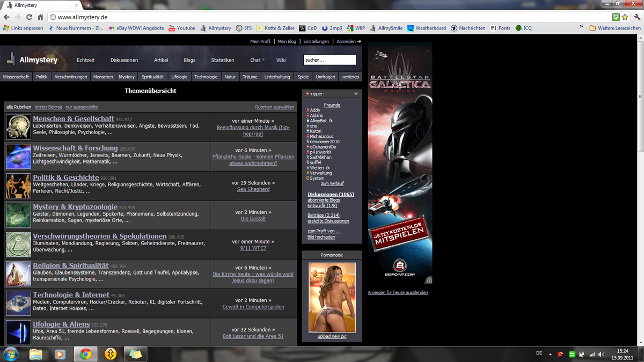Open the Mystery & Kryptozoologie heading

point(75,207)
